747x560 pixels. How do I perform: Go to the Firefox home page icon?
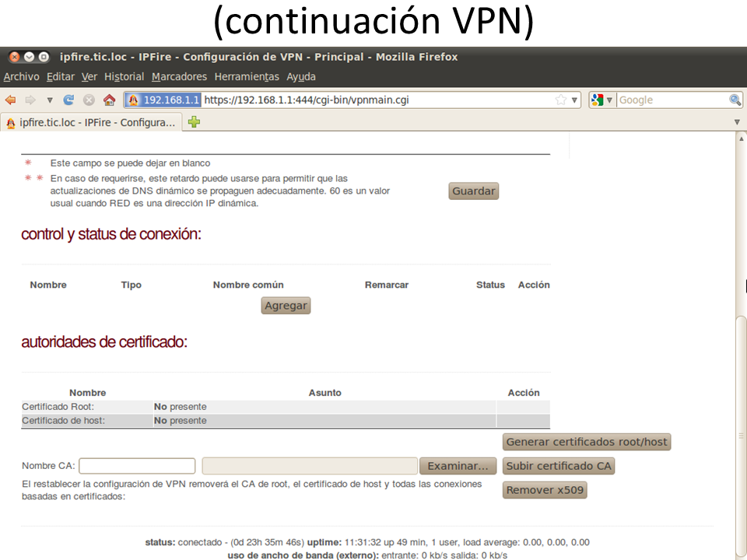[109, 100]
